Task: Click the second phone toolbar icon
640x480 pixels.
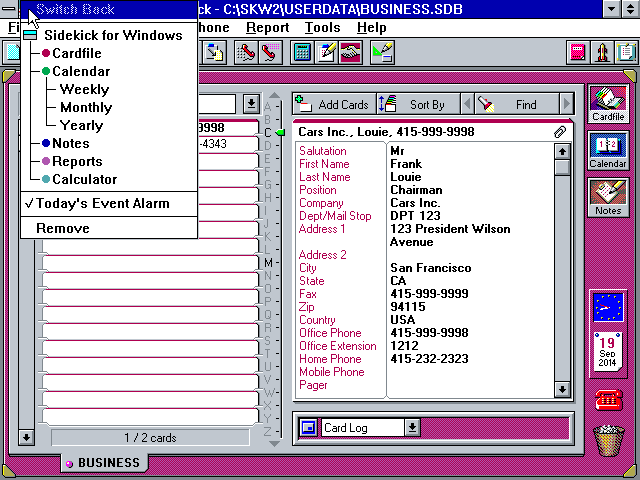Action: click(x=270, y=52)
